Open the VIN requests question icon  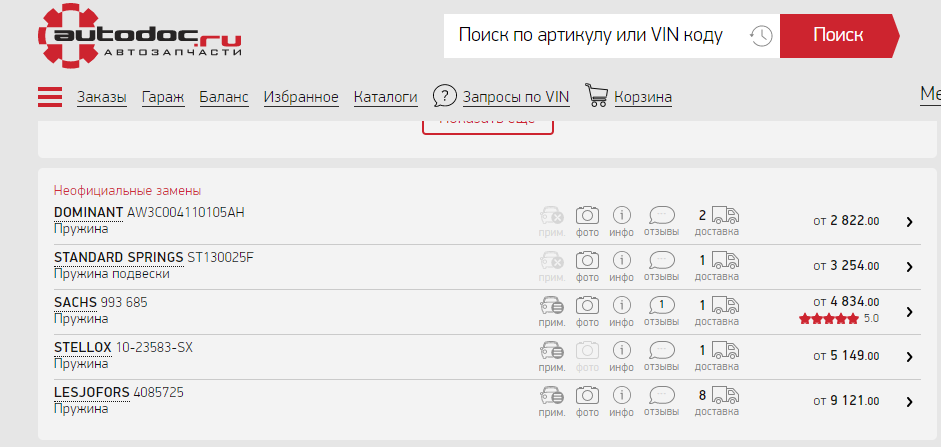(444, 96)
